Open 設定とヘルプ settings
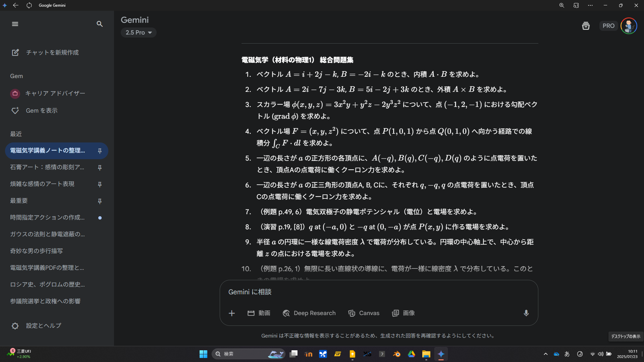This screenshot has height=362, width=644. (x=44, y=326)
